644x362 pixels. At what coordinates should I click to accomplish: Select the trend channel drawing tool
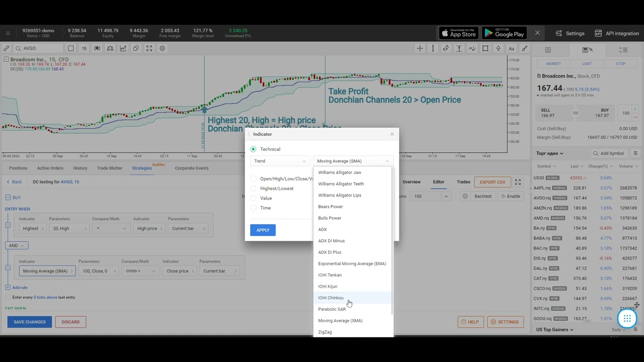coord(446,48)
